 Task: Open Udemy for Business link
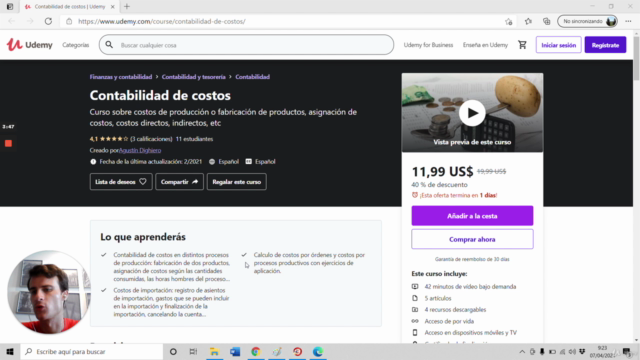428,45
